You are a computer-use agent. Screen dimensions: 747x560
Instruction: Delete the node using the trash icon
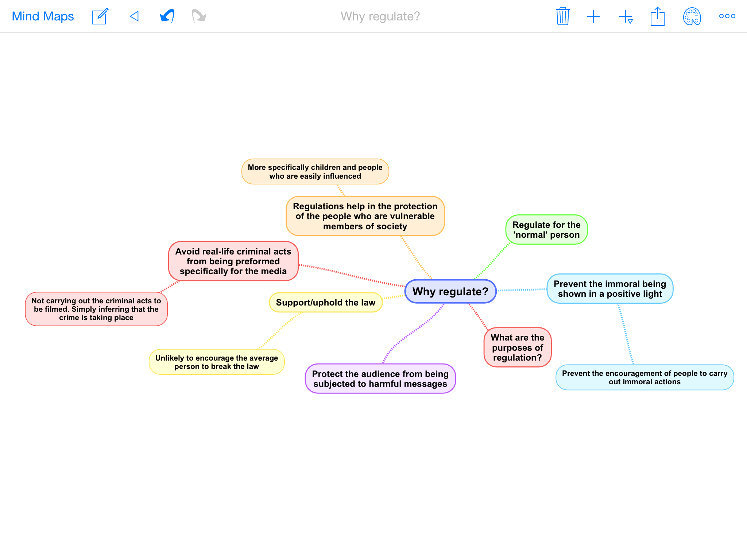[562, 16]
